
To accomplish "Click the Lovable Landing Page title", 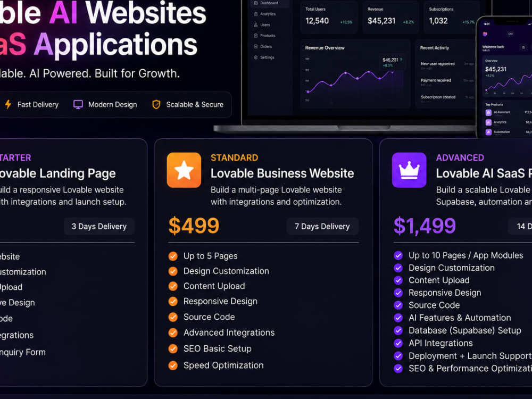I will pos(57,173).
